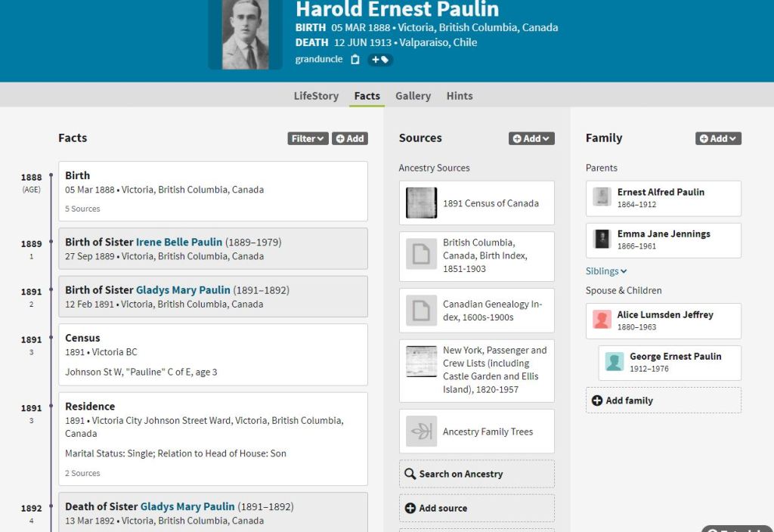Click British Columbia Birth Index document icon
This screenshot has height=532, width=774.
click(421, 255)
